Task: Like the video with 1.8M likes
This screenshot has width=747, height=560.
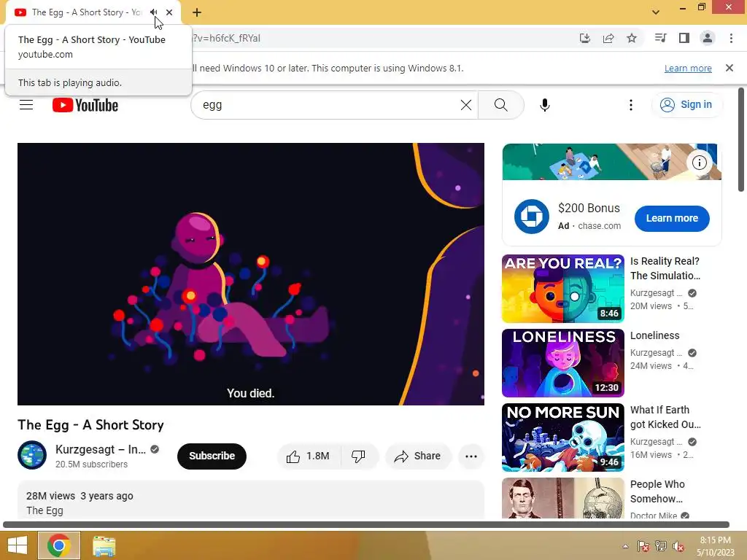Action: pyautogui.click(x=309, y=456)
